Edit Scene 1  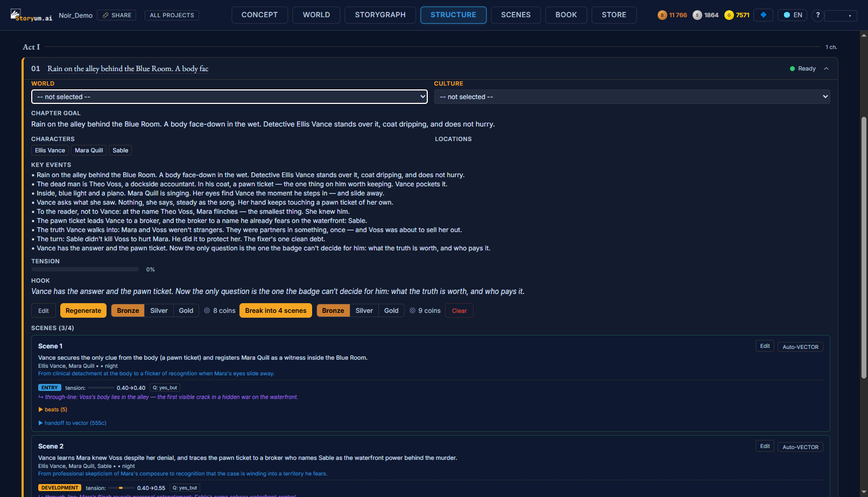(x=765, y=346)
